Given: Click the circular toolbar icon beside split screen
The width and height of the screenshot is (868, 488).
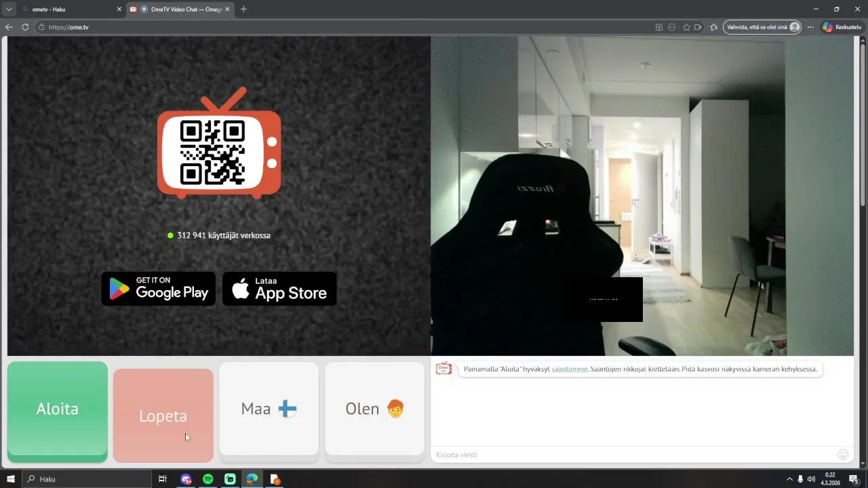Looking at the screenshot, I should point(671,27).
